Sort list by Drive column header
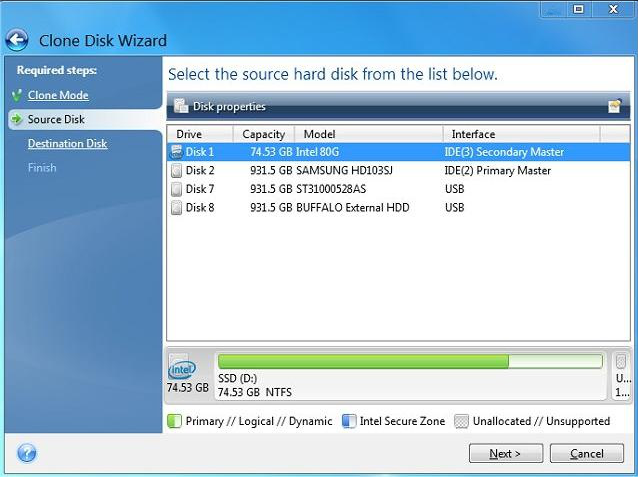The height and width of the screenshot is (477, 638). click(x=199, y=134)
